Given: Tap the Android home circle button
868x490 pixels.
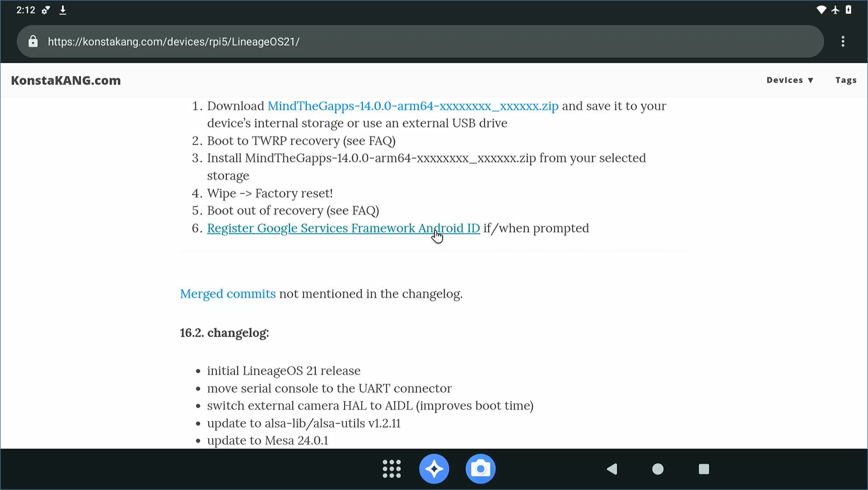Looking at the screenshot, I should point(658,469).
